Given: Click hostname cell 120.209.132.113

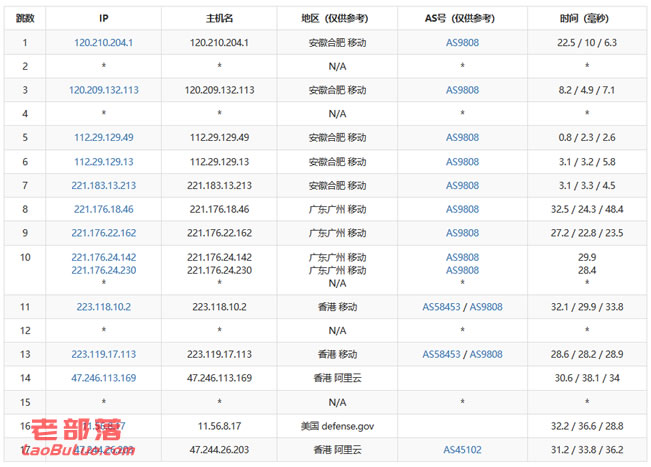Looking at the screenshot, I should 219,90.
